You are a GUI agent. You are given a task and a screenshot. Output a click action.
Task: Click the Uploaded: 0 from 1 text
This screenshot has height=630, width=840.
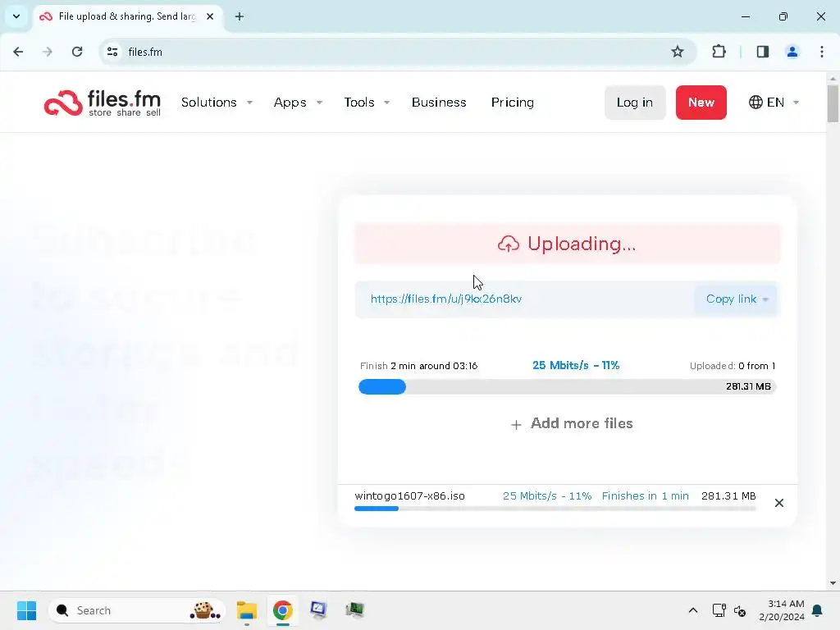point(733,366)
